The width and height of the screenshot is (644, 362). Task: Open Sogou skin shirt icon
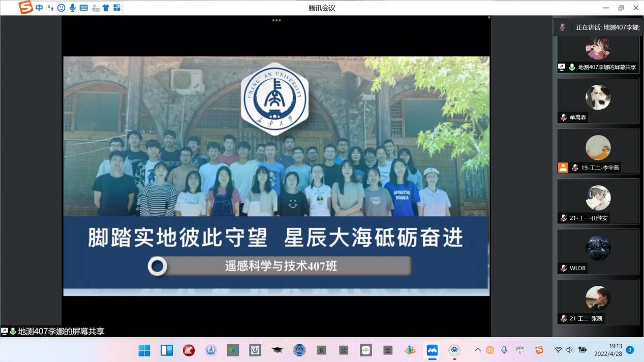[x=106, y=8]
